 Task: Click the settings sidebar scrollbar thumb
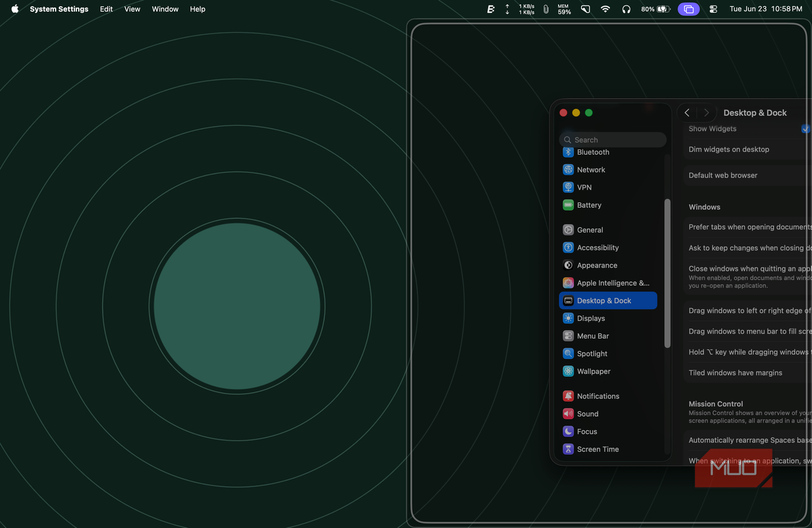click(667, 273)
